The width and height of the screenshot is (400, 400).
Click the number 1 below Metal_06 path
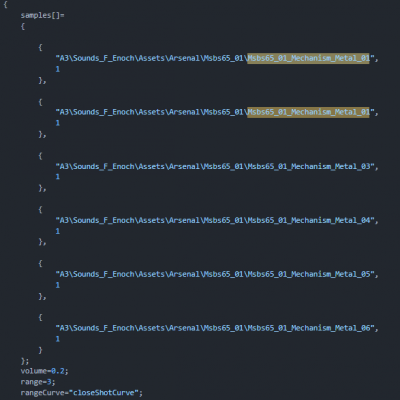58,339
